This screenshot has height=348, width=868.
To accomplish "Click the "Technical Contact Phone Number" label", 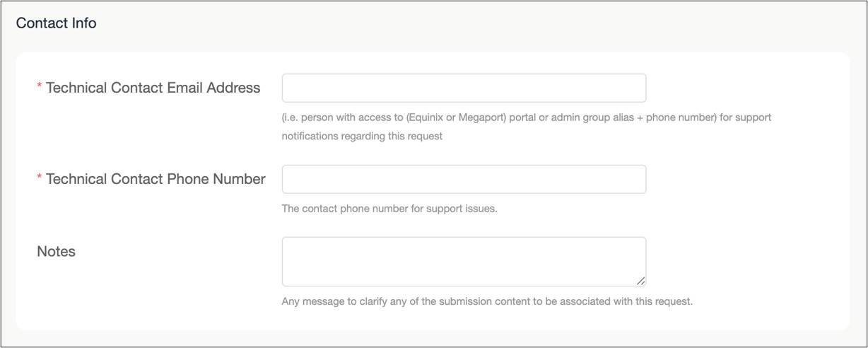I will pos(156,179).
